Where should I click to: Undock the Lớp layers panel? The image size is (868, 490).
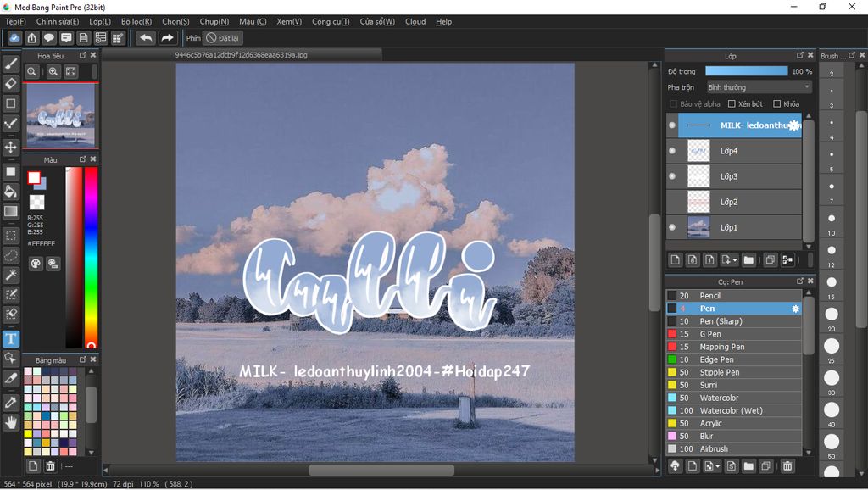[800, 55]
